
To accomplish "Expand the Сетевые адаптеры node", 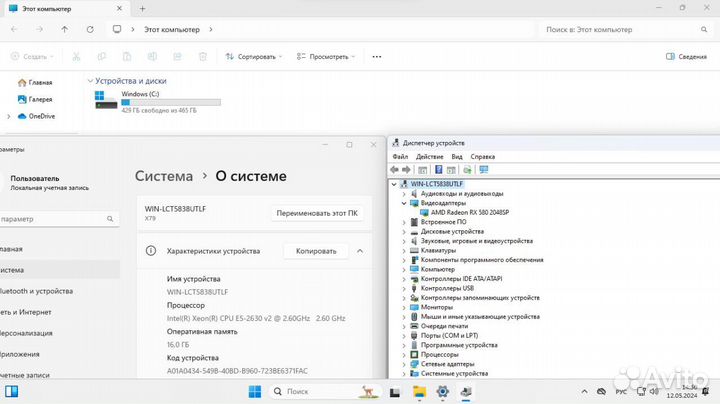I will [x=404, y=364].
